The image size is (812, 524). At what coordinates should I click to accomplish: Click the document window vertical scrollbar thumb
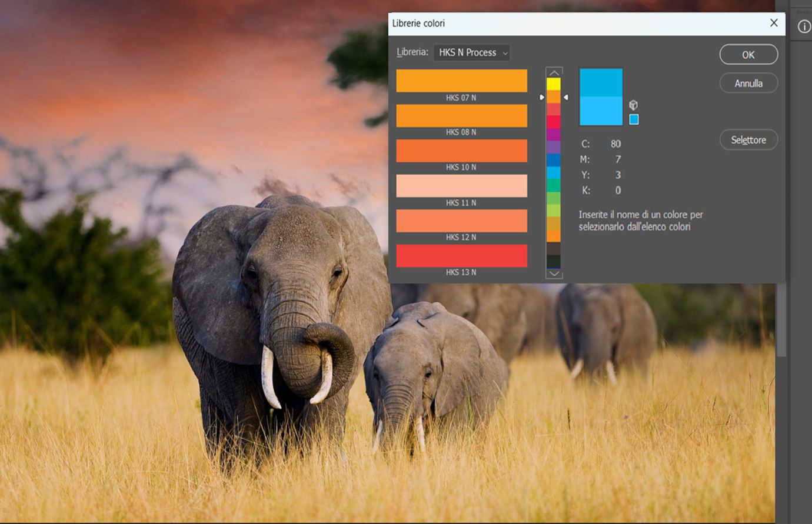pos(781,321)
